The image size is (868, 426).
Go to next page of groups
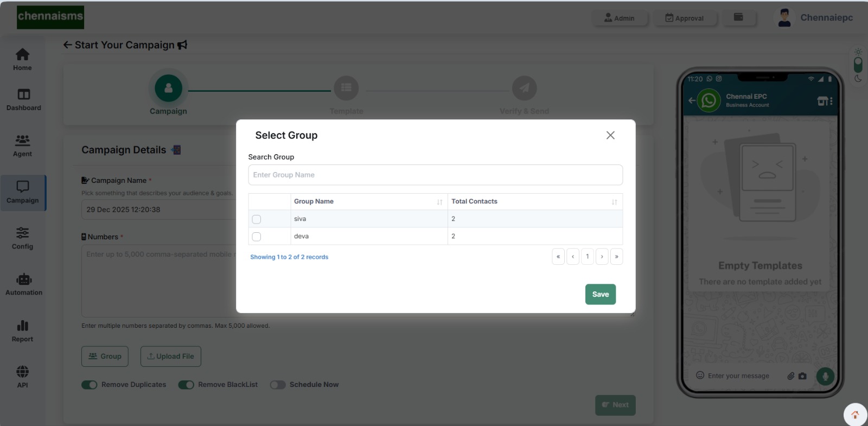(x=602, y=257)
